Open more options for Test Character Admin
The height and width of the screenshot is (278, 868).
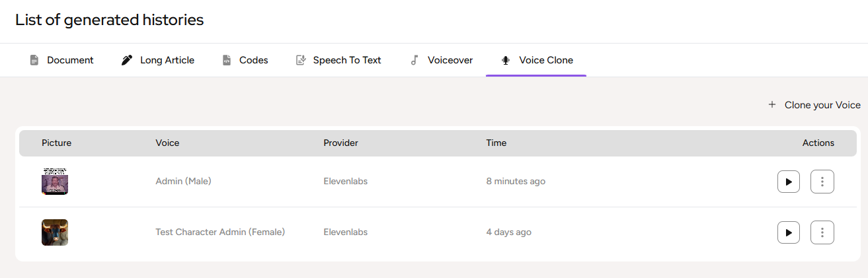point(822,232)
